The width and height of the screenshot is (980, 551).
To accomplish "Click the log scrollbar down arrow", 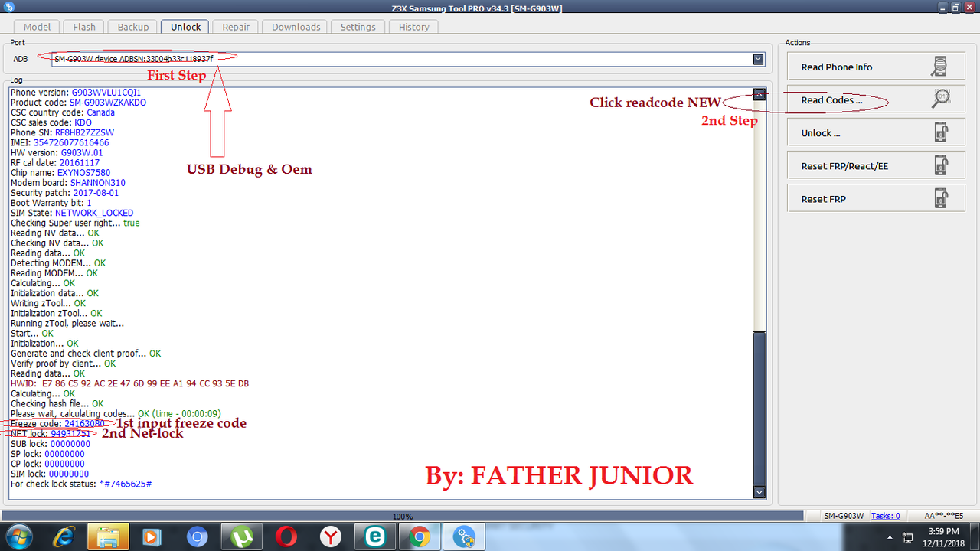I will coord(759,493).
